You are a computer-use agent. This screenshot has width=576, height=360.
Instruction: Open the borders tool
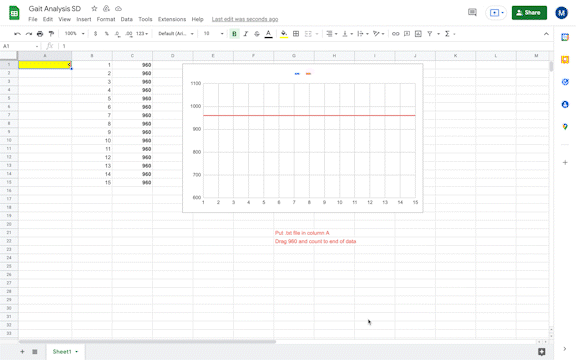(296, 34)
